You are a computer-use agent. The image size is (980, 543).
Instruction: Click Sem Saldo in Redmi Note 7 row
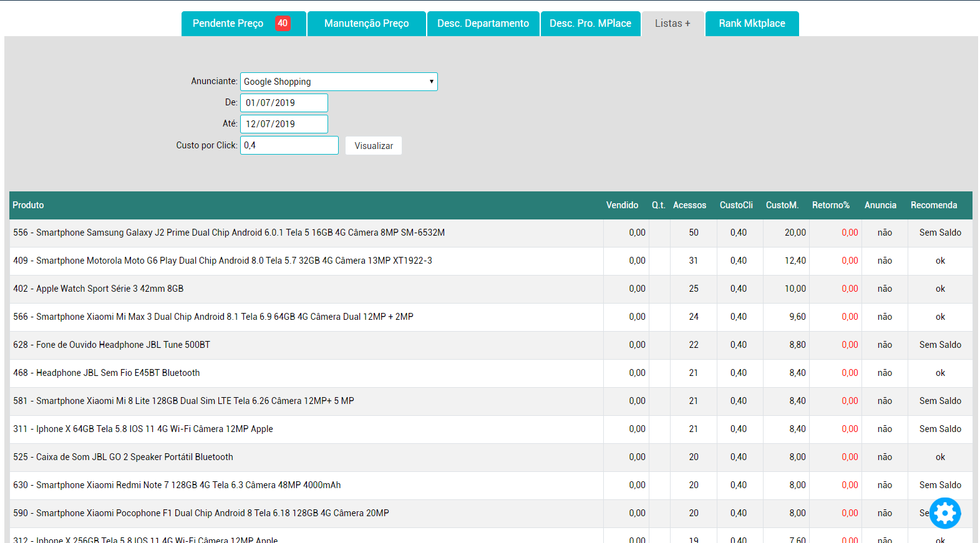[940, 485]
